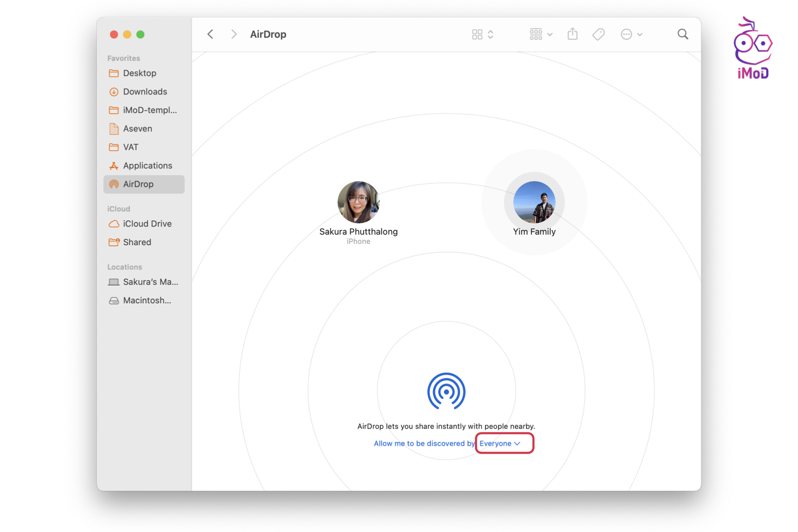Open Desktop folder in sidebar
The height and width of the screenshot is (532, 798).
click(x=139, y=73)
